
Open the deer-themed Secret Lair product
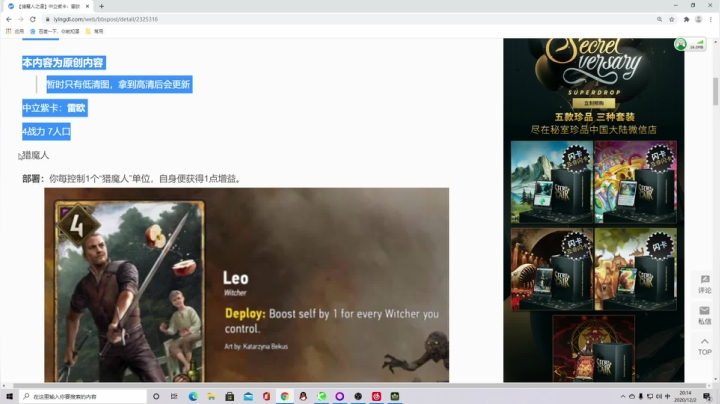pyautogui.click(x=636, y=269)
